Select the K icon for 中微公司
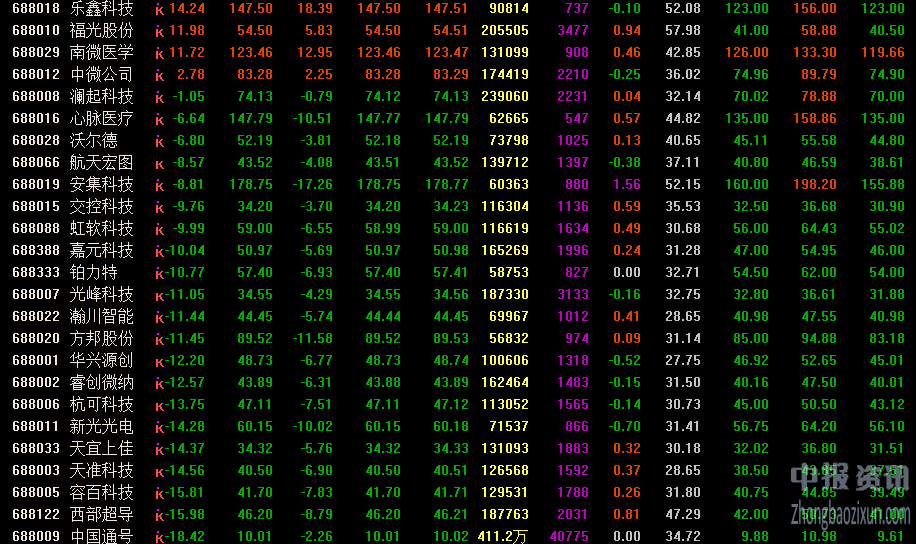916x544 pixels. click(159, 75)
